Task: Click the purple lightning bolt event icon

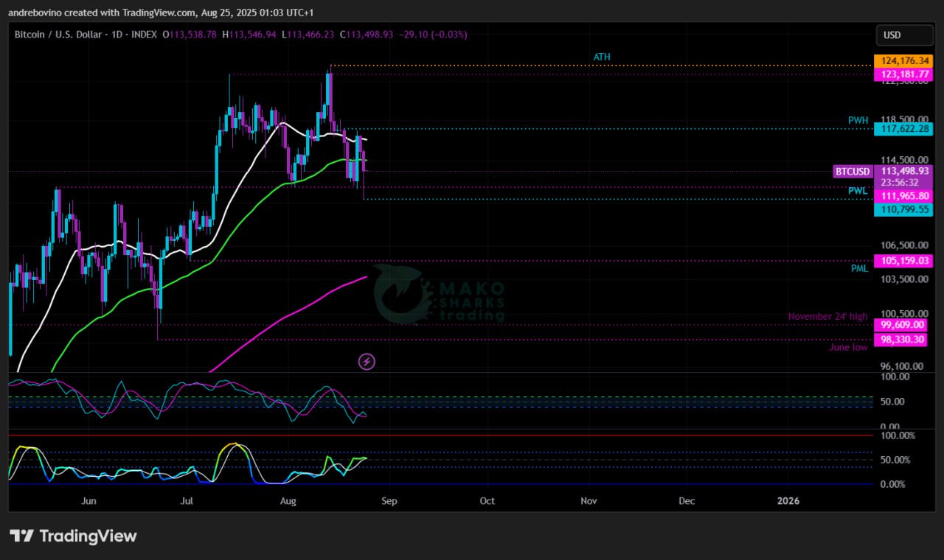Action: pyautogui.click(x=367, y=361)
